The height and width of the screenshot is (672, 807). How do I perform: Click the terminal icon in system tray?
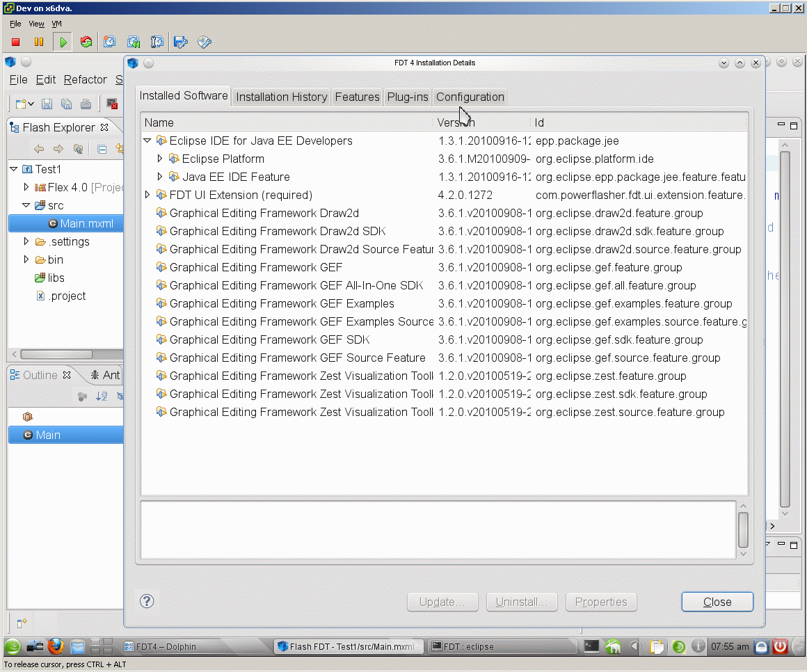coord(591,646)
